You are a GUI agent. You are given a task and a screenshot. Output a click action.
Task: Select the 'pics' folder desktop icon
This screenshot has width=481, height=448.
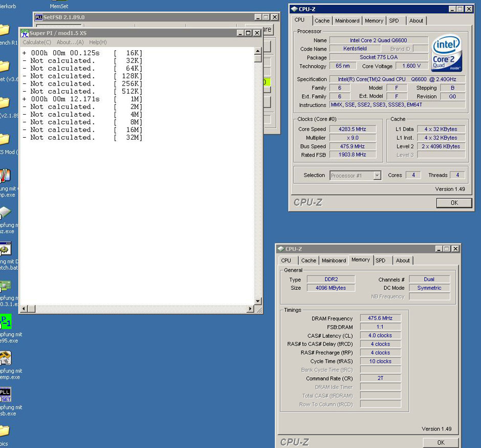(5, 431)
